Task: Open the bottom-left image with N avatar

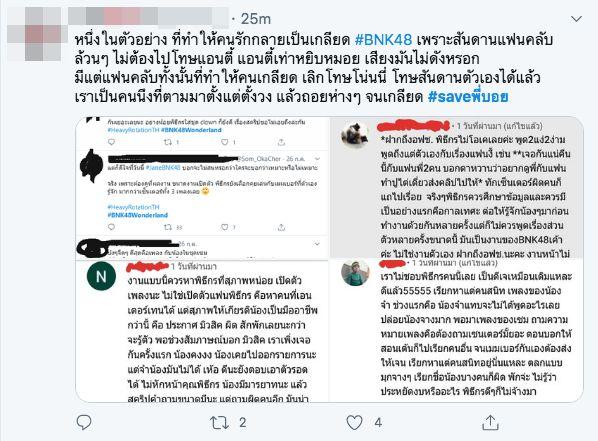Action: point(202,331)
